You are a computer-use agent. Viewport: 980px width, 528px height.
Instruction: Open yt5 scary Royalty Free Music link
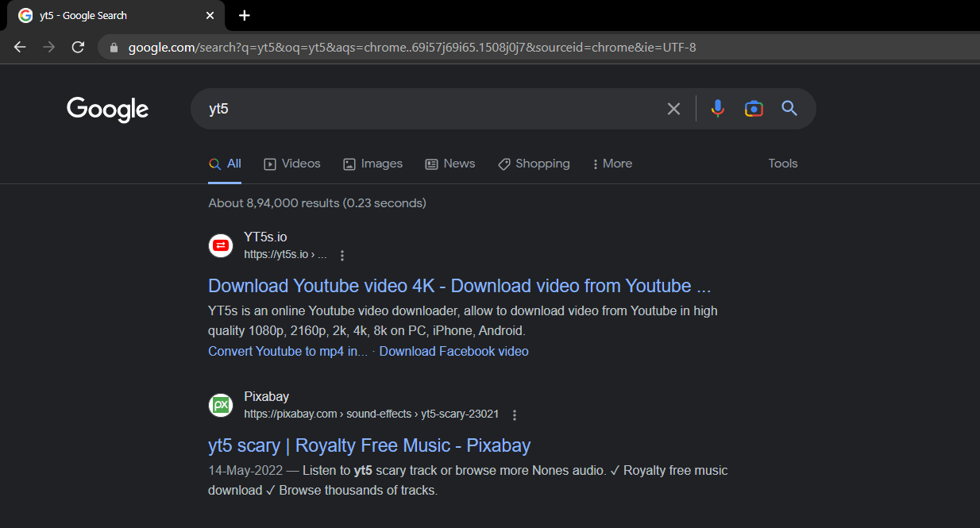click(369, 445)
